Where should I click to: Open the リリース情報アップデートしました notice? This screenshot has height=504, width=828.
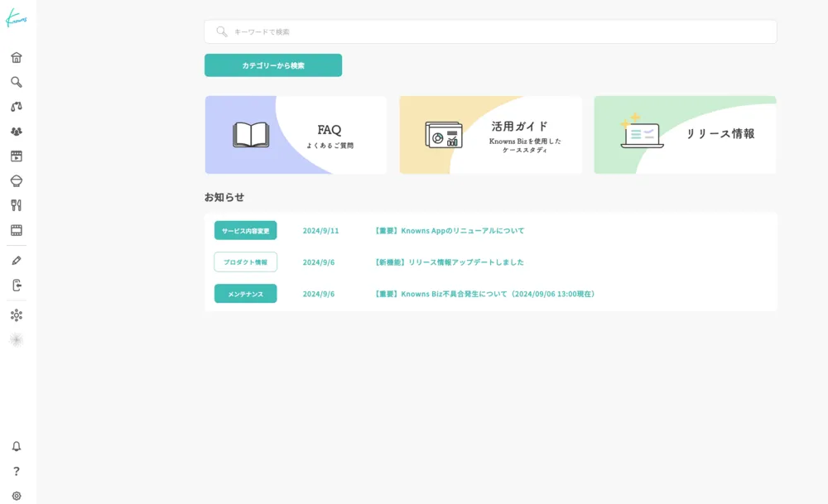pyautogui.click(x=450, y=262)
